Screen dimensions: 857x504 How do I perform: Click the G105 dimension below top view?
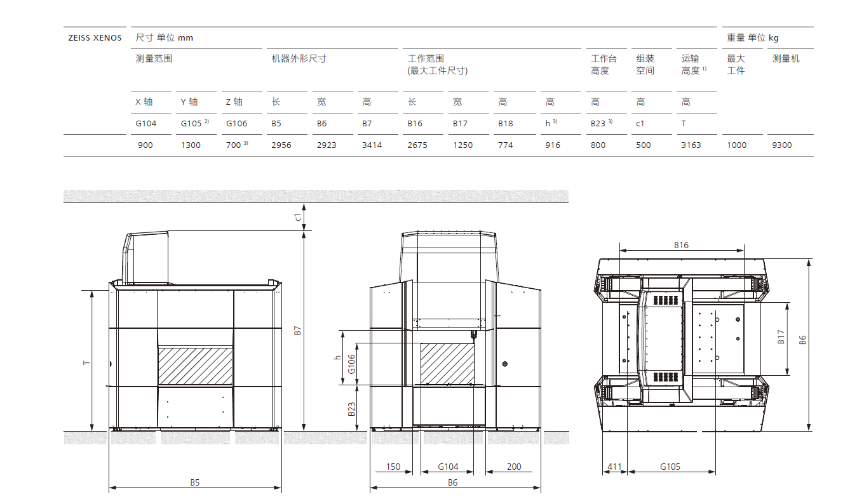pos(670,467)
